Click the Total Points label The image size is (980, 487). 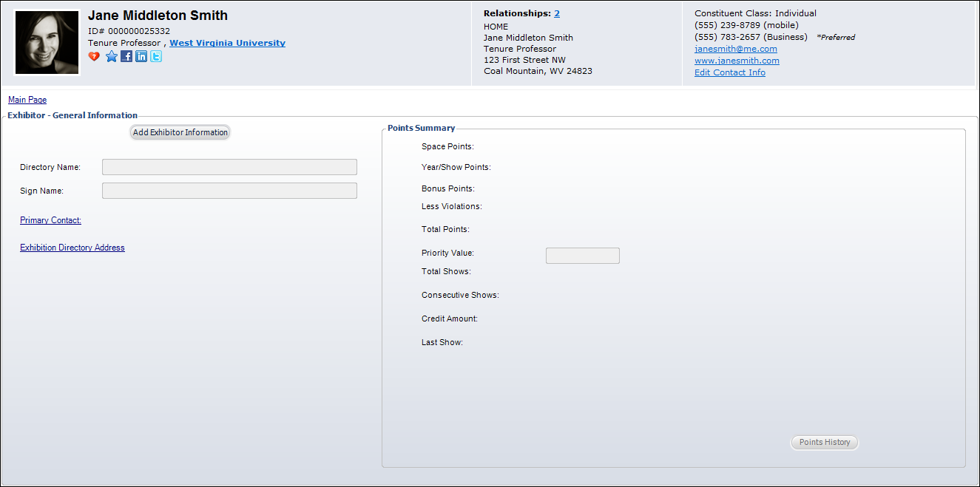(445, 229)
